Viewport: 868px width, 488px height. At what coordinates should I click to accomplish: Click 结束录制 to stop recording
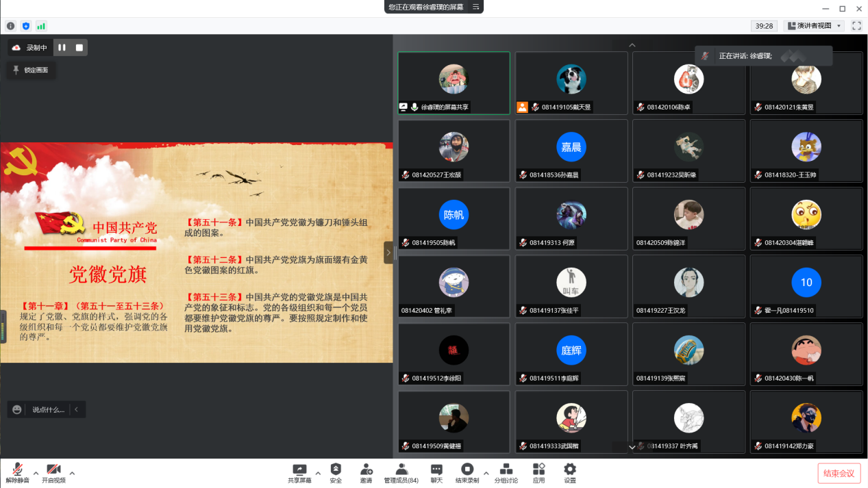click(467, 474)
